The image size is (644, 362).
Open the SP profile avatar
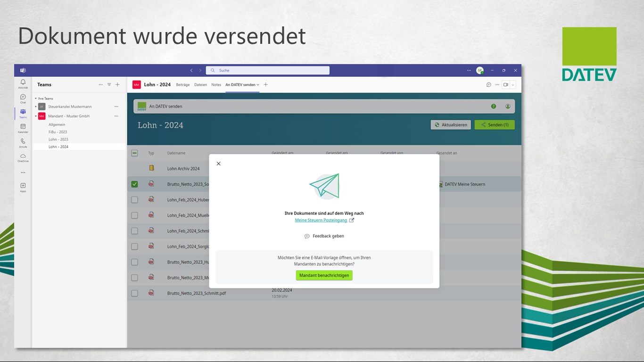point(479,70)
